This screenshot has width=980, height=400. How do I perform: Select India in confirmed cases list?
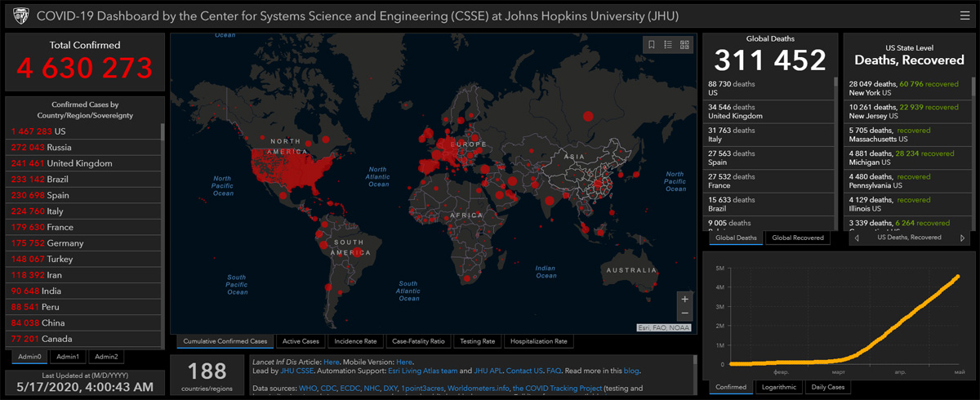84,291
